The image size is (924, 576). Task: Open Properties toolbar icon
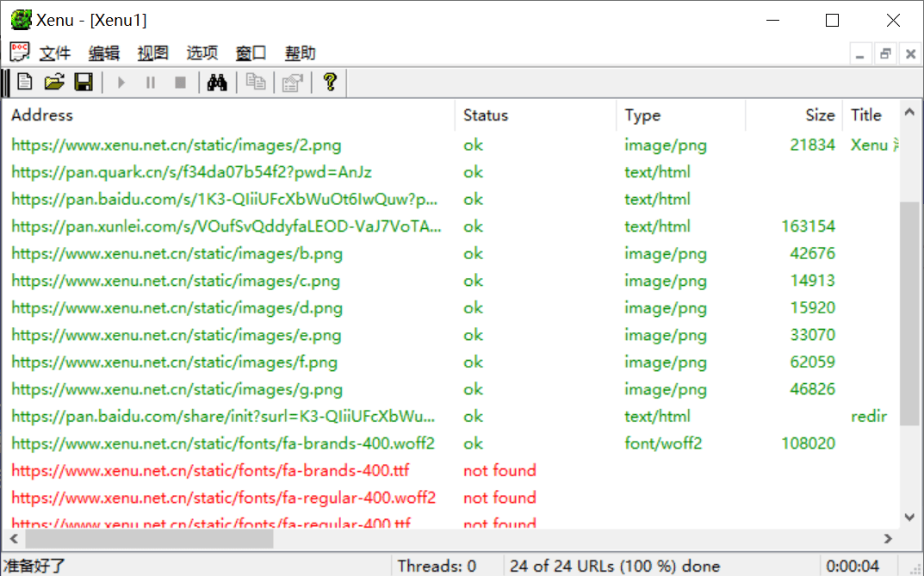coord(293,83)
